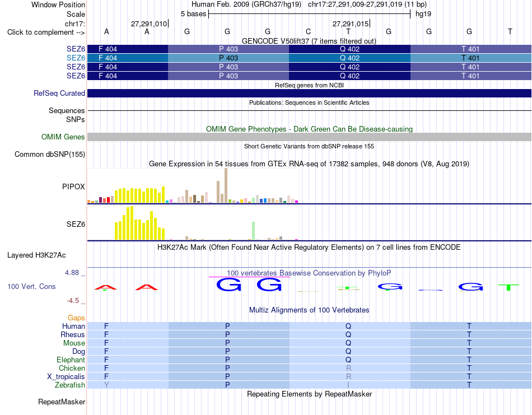532x415 pixels.
Task: Open the Common dbSNP(155) track label
Action: [49, 155]
